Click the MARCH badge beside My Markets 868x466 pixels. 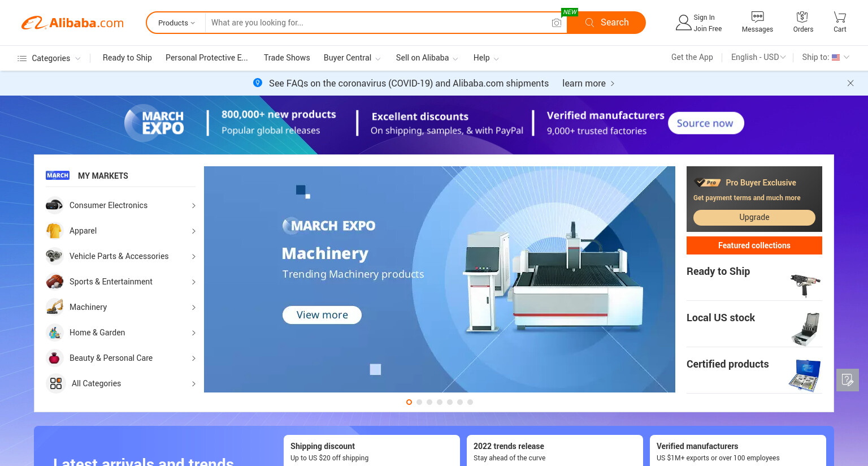pos(58,175)
